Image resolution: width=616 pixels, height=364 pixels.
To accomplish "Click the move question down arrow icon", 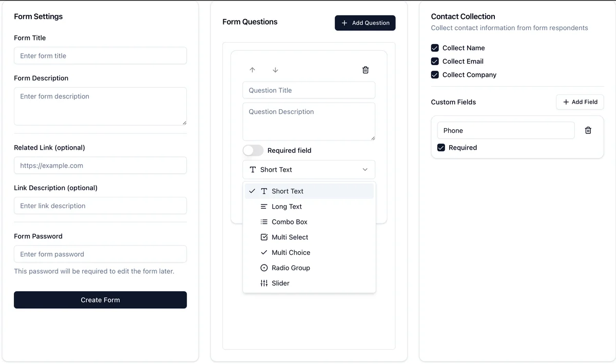I will (275, 70).
